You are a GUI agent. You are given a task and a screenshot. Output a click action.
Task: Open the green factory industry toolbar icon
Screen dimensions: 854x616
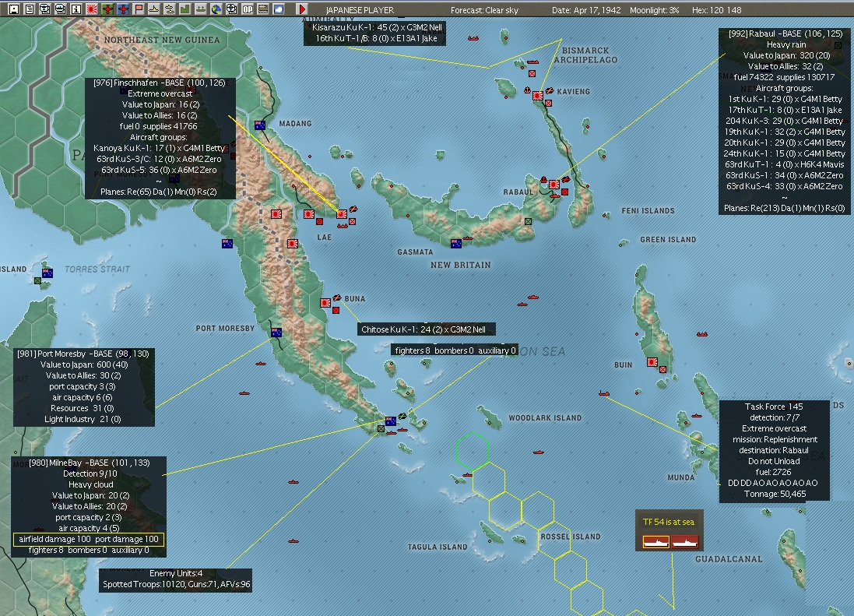point(185,9)
